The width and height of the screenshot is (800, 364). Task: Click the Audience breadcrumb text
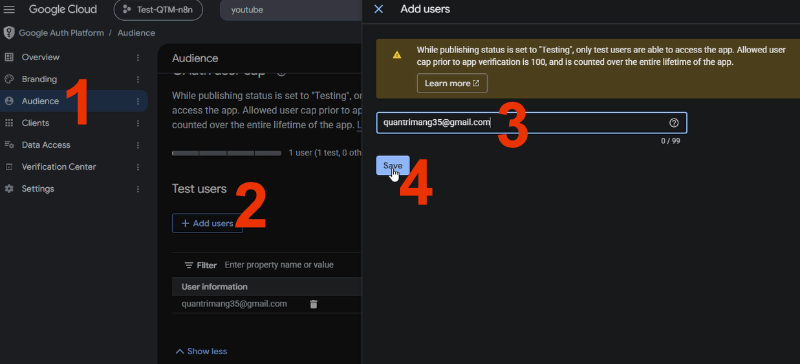click(x=136, y=33)
